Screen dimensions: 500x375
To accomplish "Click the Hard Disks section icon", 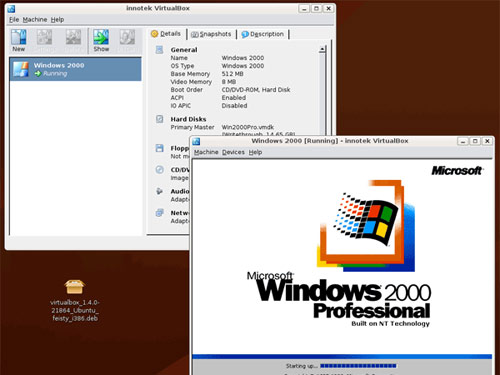I will click(160, 119).
